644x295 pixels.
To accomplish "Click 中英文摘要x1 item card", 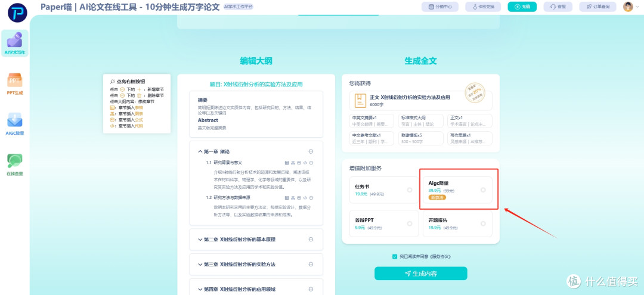I will point(371,120).
